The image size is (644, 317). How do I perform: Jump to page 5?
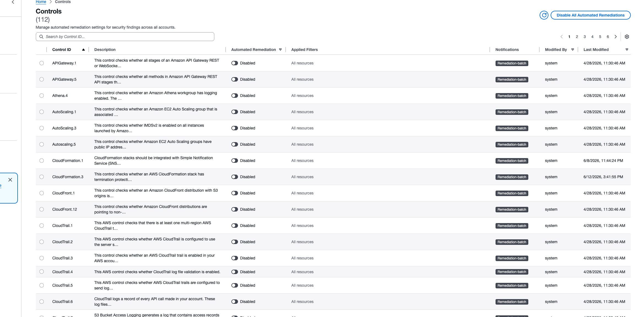tap(600, 37)
